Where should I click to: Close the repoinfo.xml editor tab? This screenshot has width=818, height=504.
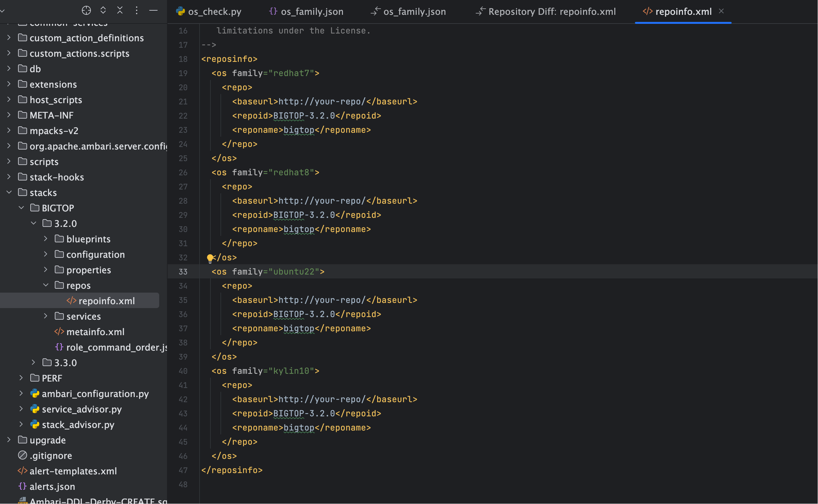[x=721, y=11]
